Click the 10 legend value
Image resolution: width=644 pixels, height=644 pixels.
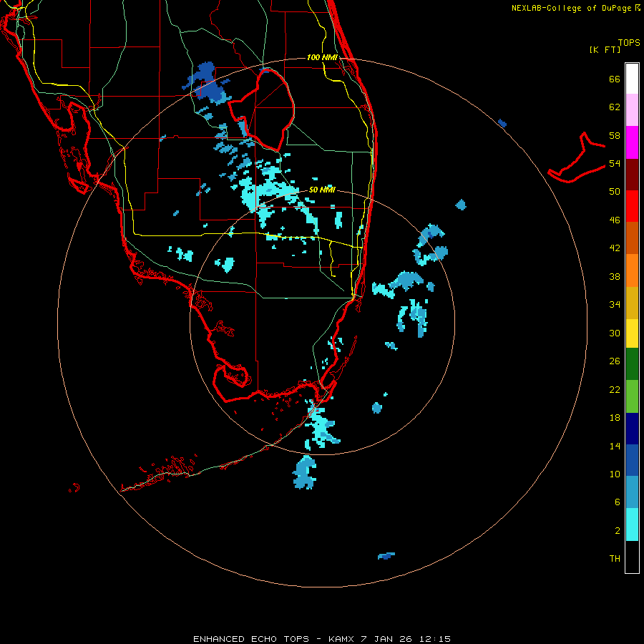[615, 474]
